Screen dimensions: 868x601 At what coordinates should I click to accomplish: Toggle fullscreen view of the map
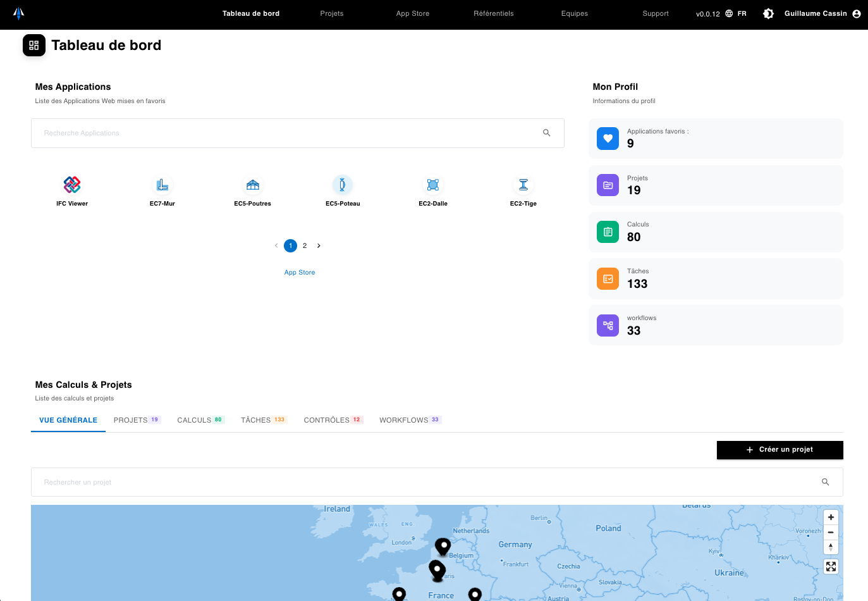[831, 566]
